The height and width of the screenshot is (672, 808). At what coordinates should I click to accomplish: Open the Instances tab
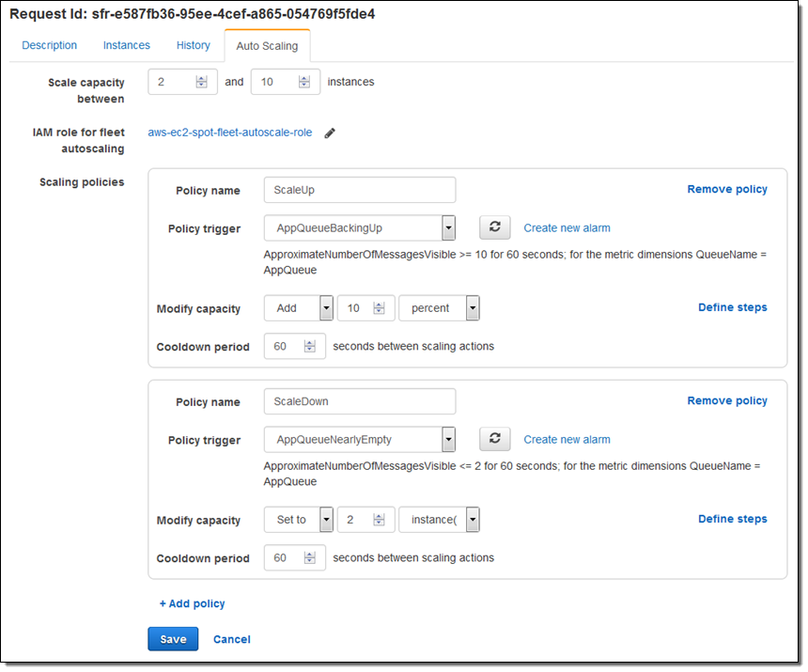click(x=127, y=45)
